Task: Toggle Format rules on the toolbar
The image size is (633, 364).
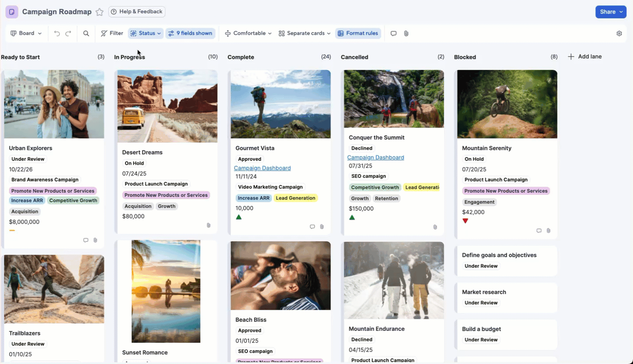Action: point(358,33)
